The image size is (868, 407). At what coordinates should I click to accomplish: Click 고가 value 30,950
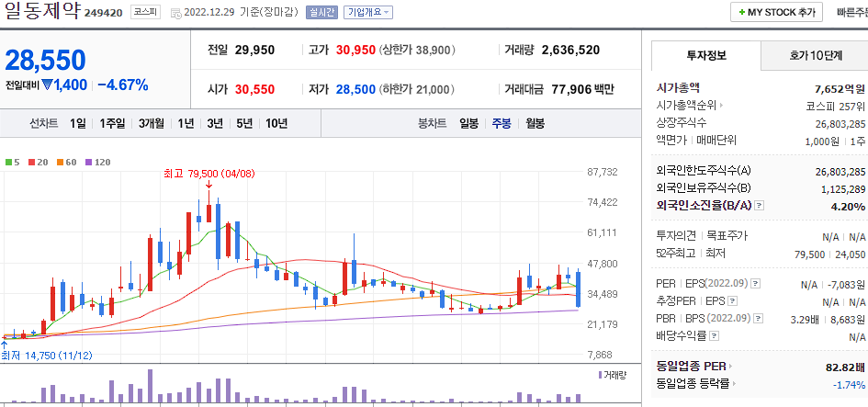pos(355,51)
